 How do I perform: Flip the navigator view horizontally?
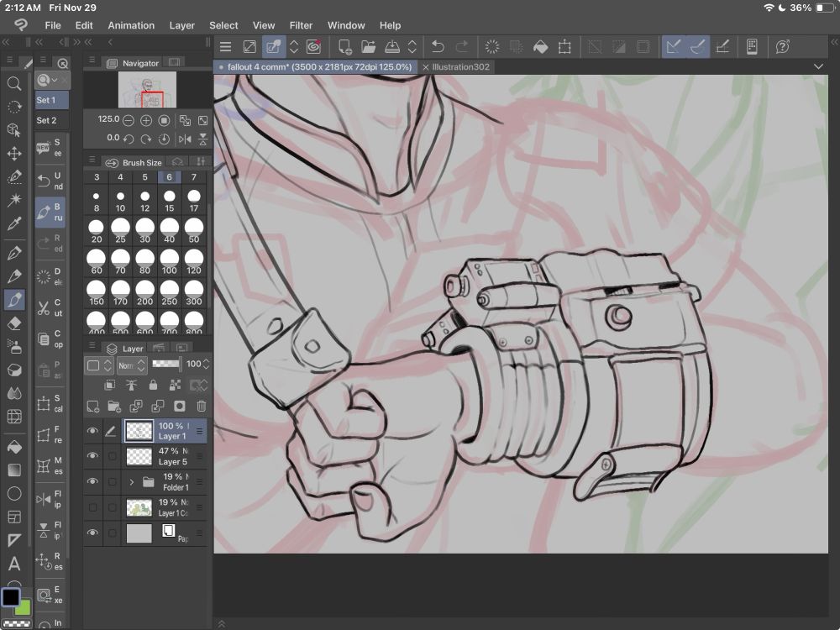(x=185, y=139)
